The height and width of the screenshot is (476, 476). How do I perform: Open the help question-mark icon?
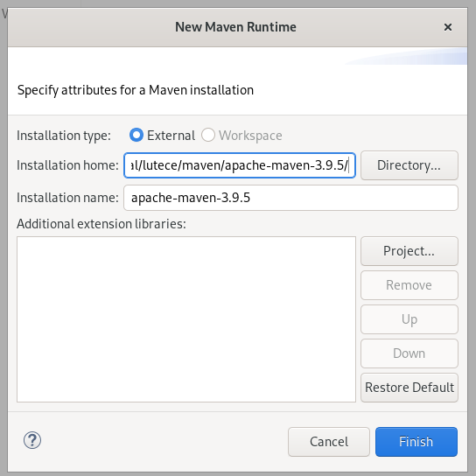(x=32, y=440)
